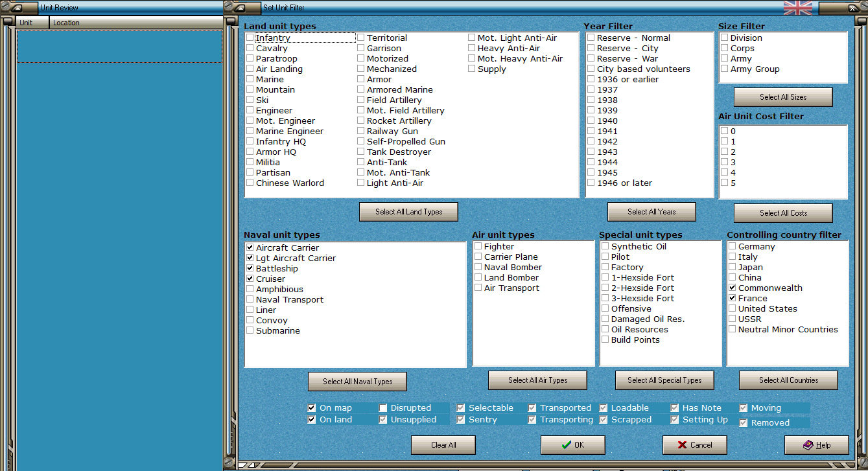Click Select All Costs
868x471 pixels.
(x=783, y=213)
